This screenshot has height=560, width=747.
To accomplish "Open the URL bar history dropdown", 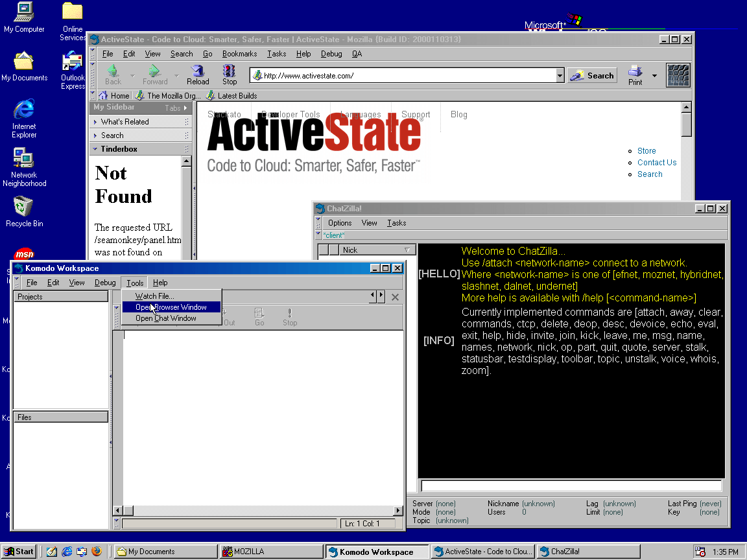I will tap(560, 75).
